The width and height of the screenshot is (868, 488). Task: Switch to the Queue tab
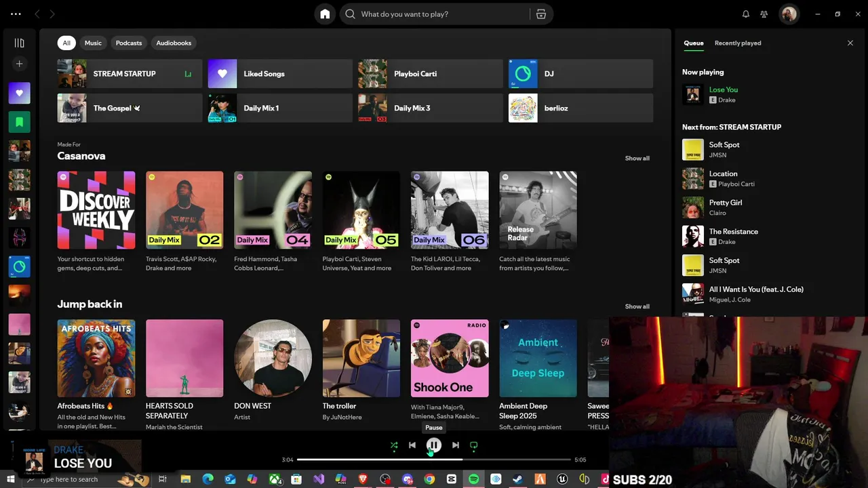(x=693, y=43)
